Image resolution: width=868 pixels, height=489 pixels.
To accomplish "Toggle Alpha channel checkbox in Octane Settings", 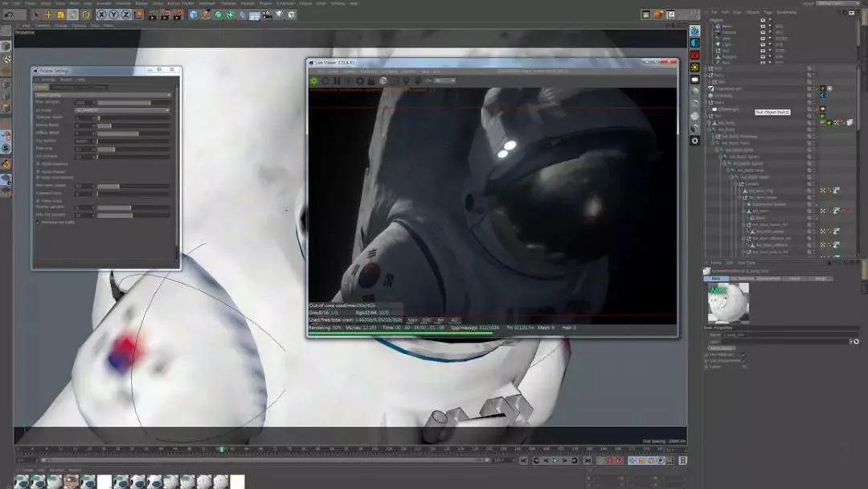I will point(38,171).
